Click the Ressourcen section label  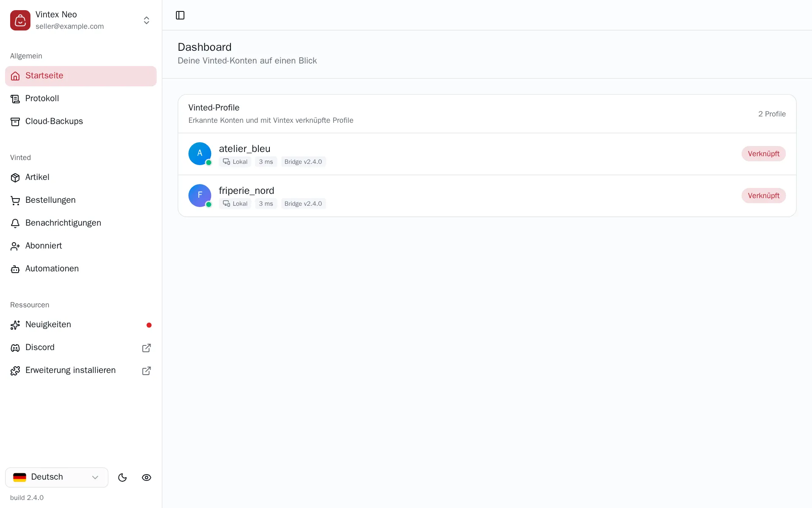tap(30, 305)
